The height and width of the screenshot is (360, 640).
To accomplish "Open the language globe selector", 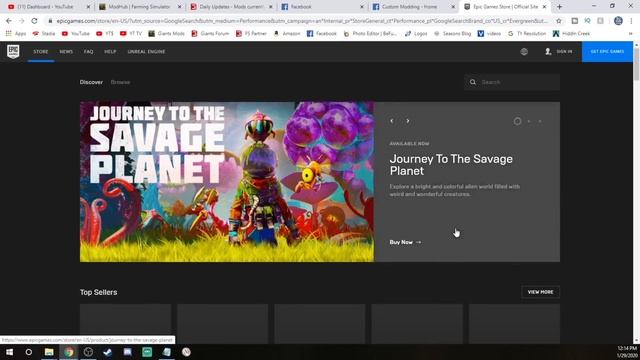I will tap(524, 52).
